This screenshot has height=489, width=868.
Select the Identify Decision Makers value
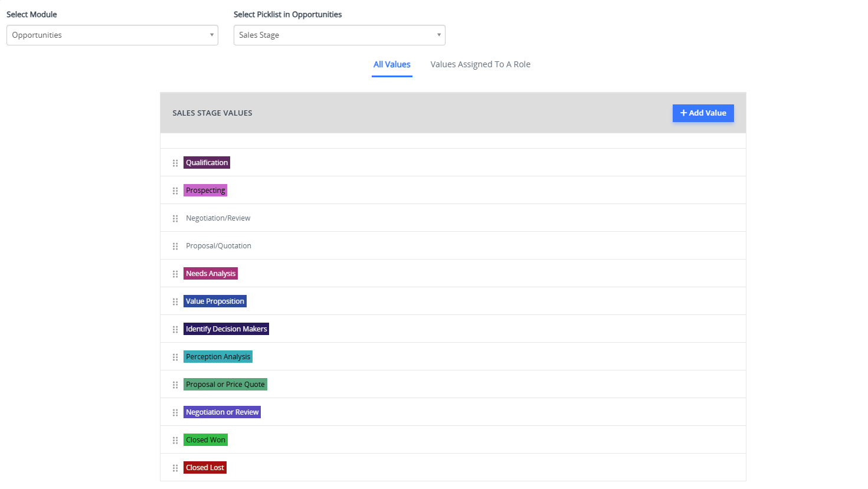coord(226,329)
